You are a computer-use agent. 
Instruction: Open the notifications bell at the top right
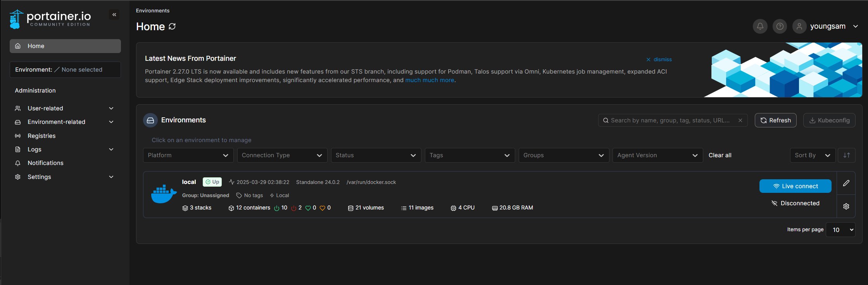(760, 26)
